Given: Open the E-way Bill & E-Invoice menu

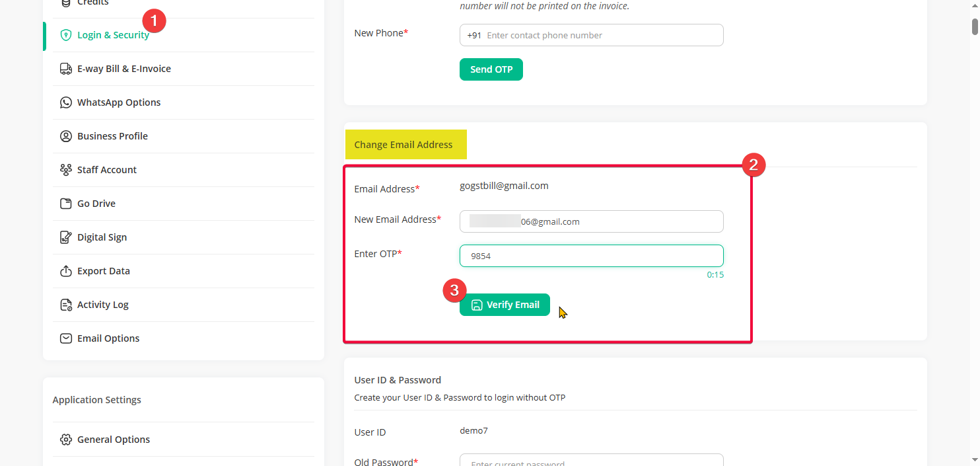Looking at the screenshot, I should pyautogui.click(x=123, y=69).
